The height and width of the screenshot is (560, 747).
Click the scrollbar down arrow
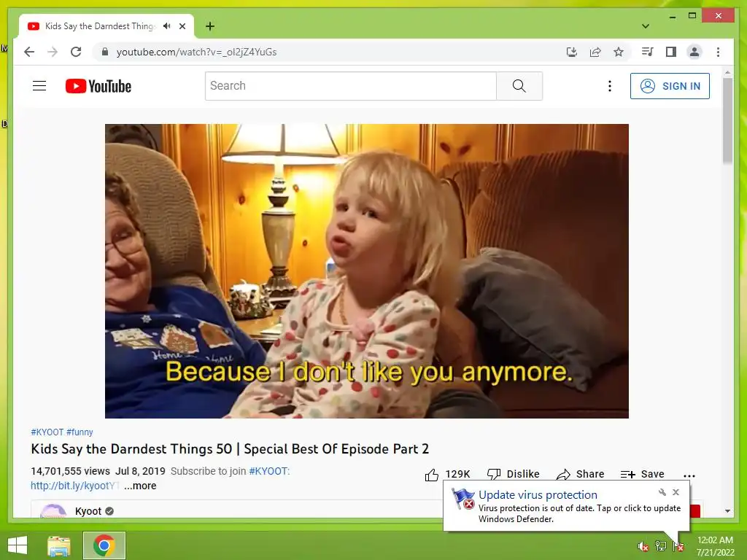click(727, 511)
